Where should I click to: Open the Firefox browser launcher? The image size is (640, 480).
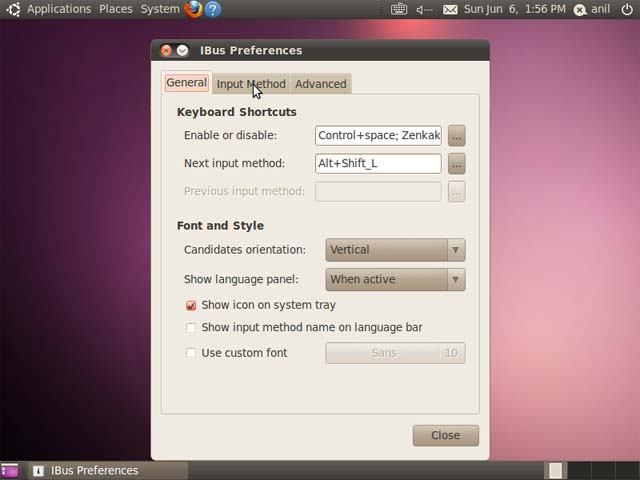[193, 9]
